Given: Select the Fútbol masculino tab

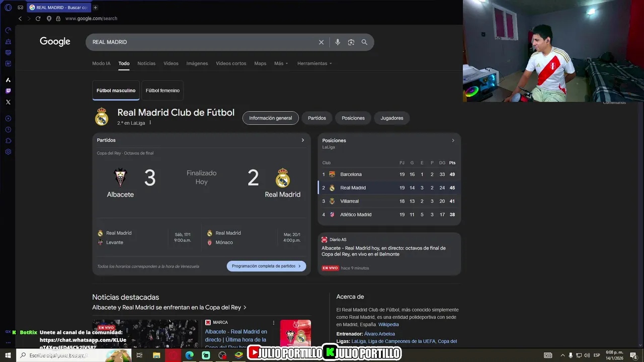Looking at the screenshot, I should (x=116, y=90).
